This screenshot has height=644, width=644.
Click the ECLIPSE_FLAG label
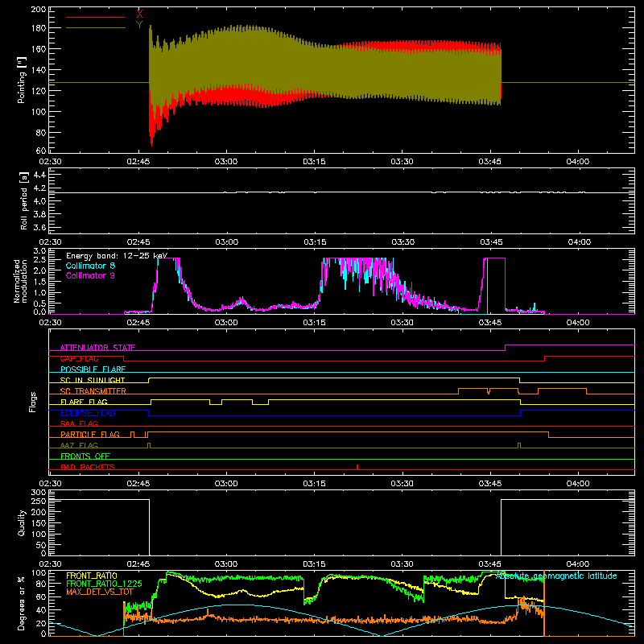[x=88, y=413]
